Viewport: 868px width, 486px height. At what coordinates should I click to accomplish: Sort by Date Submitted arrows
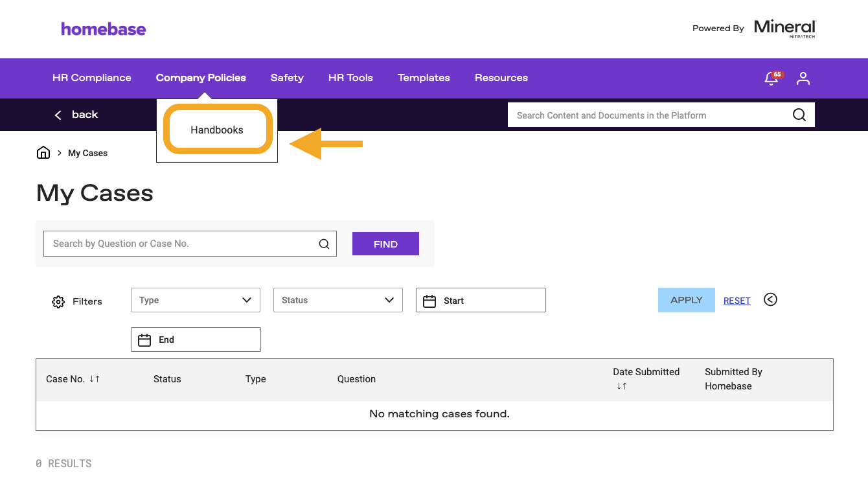621,386
